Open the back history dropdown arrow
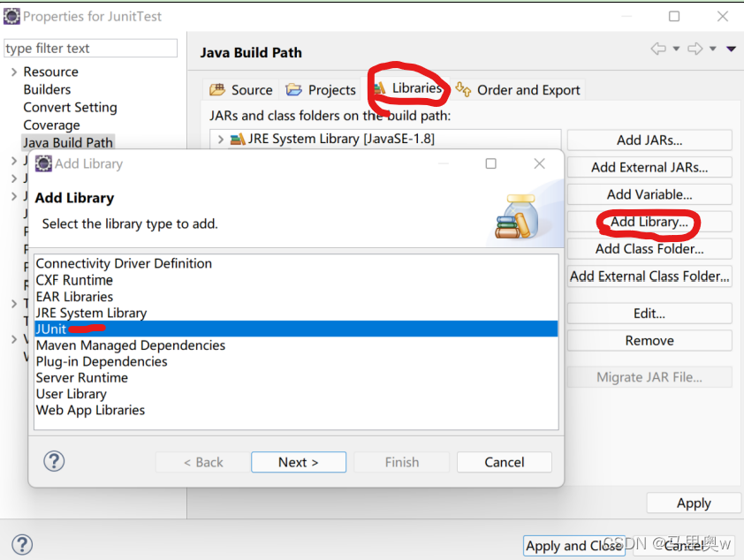This screenshot has width=744, height=560. click(x=676, y=49)
